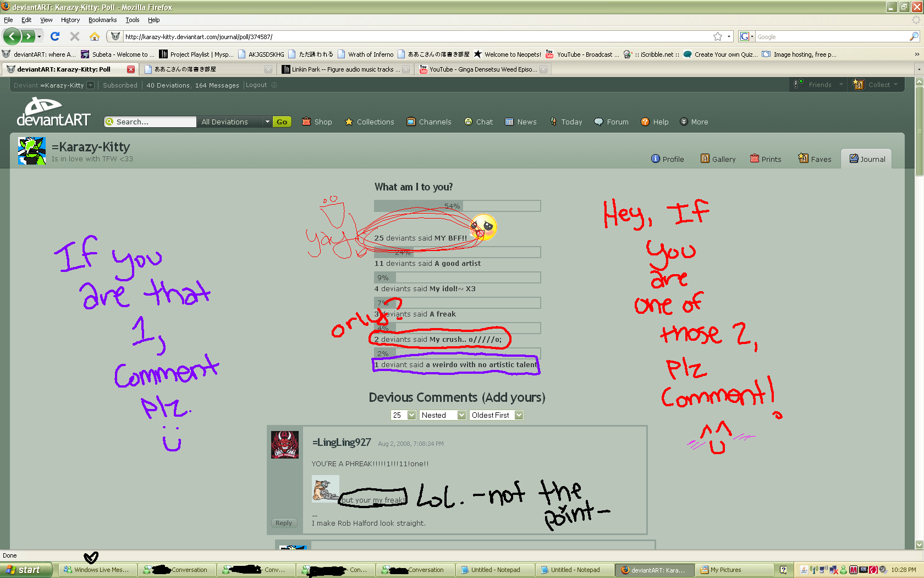This screenshot has width=924, height=578.
Task: Open the Google search engine selector
Action: click(746, 36)
